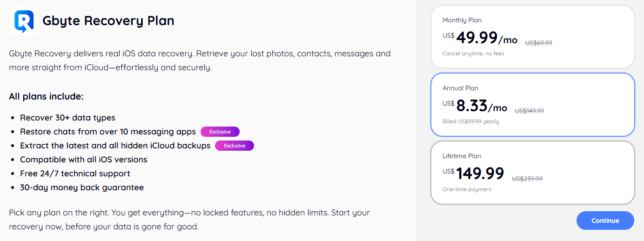Click the "All plans include:" heading
Image resolution: width=644 pixels, height=241 pixels.
[x=46, y=97]
